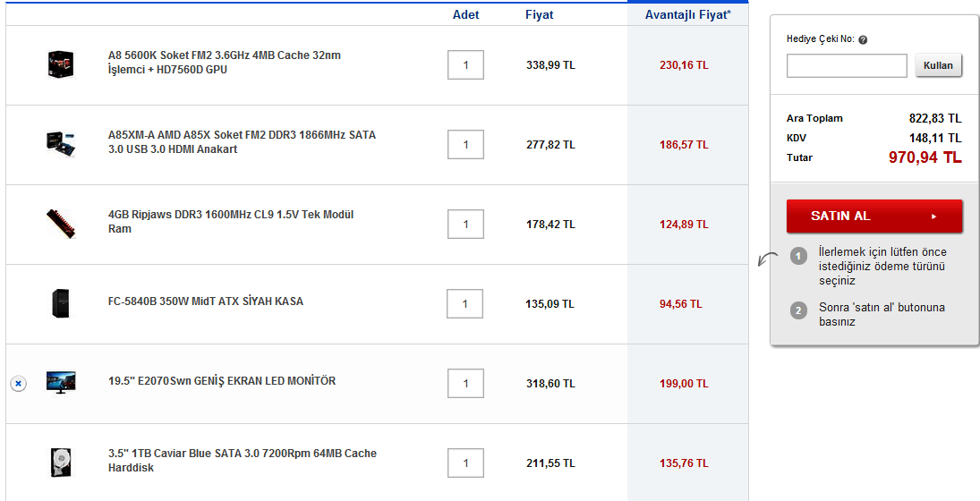Open the 19.5" E2070Swn monitor product link
980x501 pixels.
click(222, 381)
